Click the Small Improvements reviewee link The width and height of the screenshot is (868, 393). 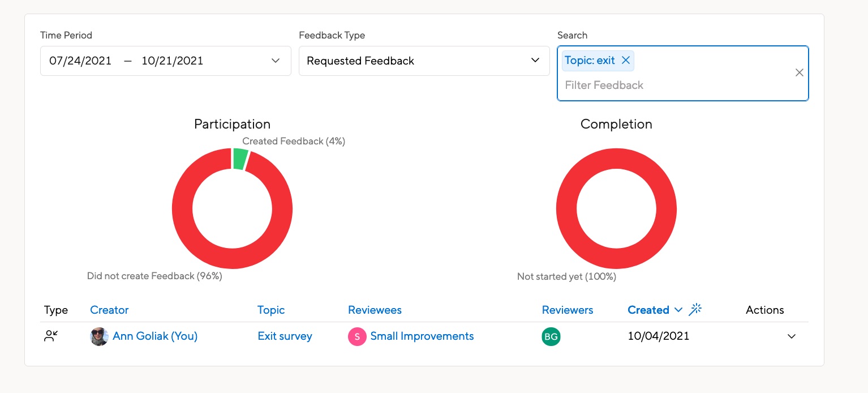(x=422, y=336)
